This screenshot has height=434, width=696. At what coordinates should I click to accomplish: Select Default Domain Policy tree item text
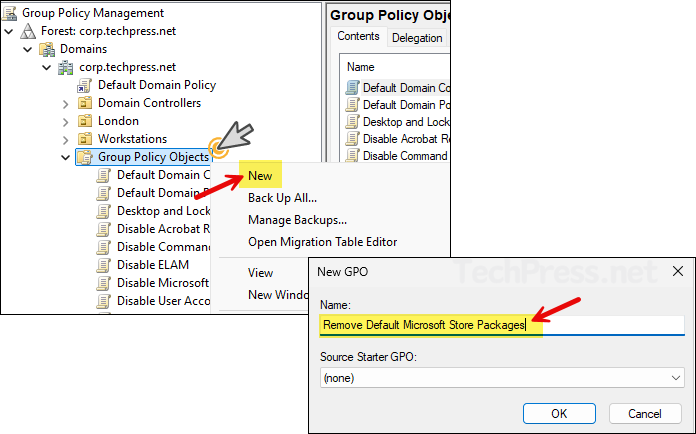tap(157, 85)
